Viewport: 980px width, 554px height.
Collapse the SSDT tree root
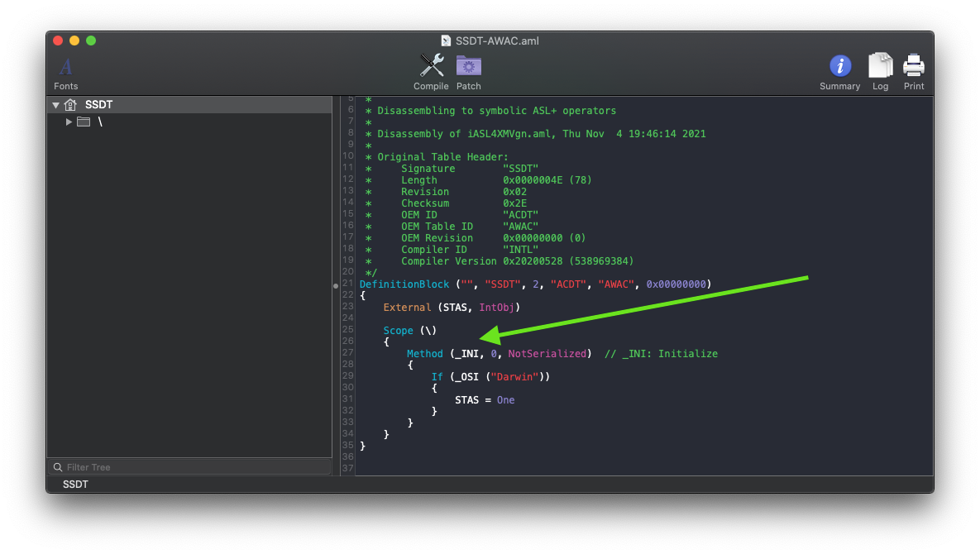55,105
